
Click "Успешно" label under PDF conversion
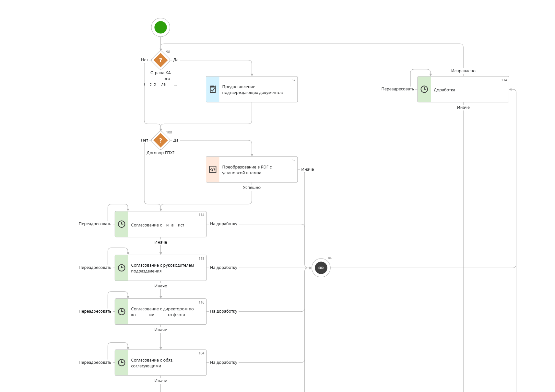(252, 188)
